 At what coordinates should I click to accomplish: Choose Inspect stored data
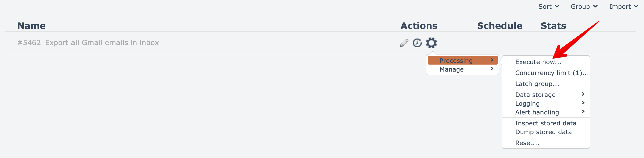545,123
